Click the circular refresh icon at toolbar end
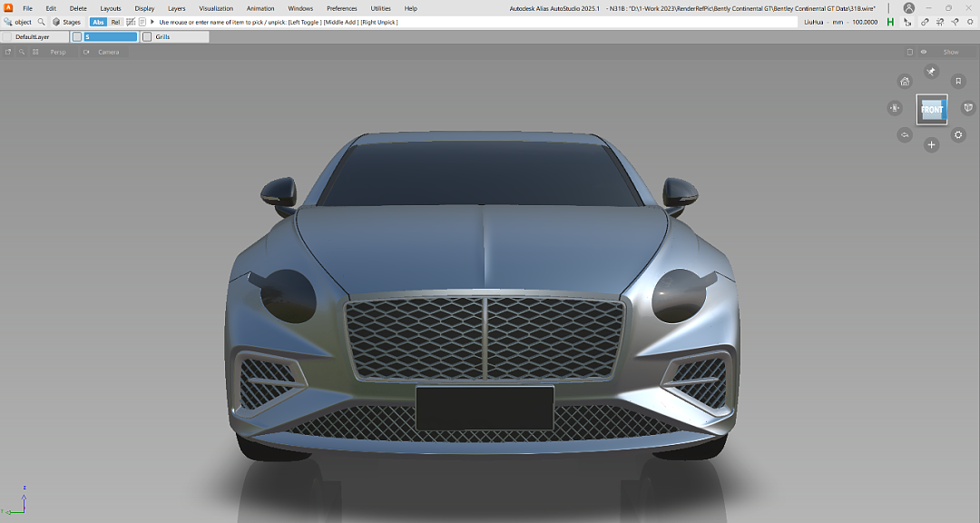980x523 pixels. point(971,22)
